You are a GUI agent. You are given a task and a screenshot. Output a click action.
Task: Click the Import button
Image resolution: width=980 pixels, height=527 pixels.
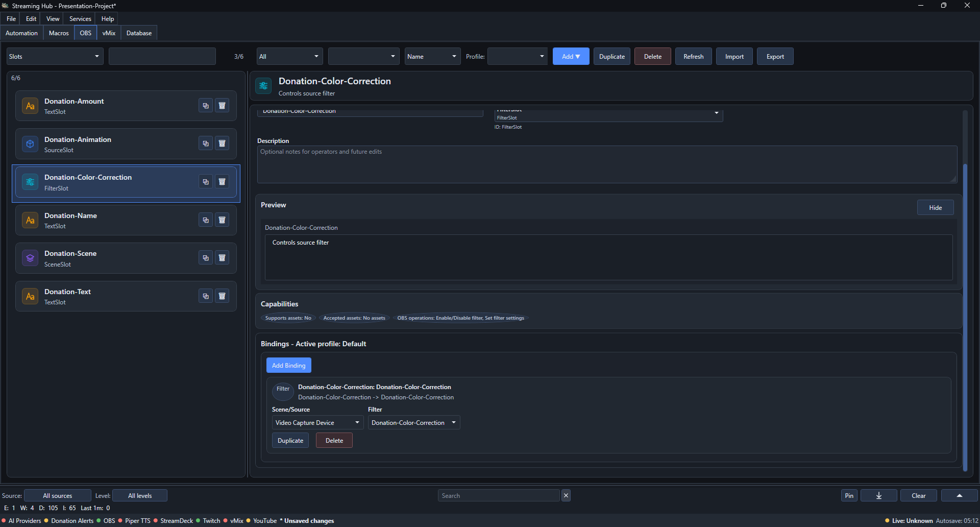coord(734,56)
